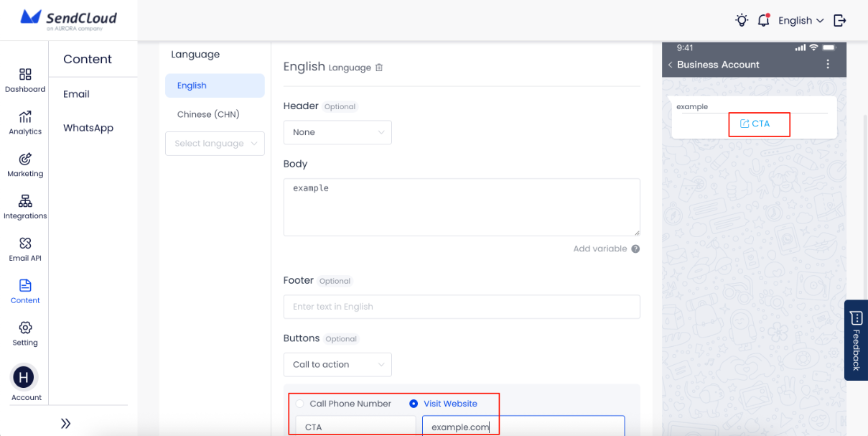
Task: Open the Feedback side tab
Action: [x=856, y=340]
